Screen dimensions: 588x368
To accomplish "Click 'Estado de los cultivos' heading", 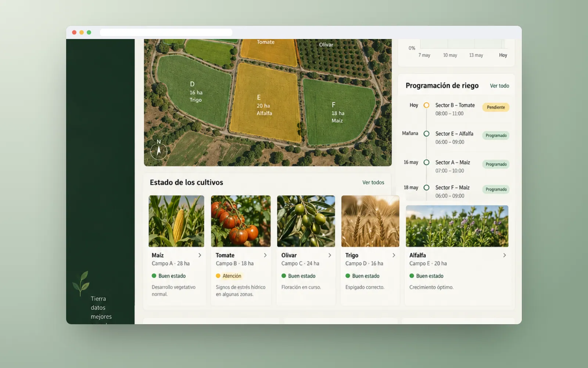I will pyautogui.click(x=186, y=183).
